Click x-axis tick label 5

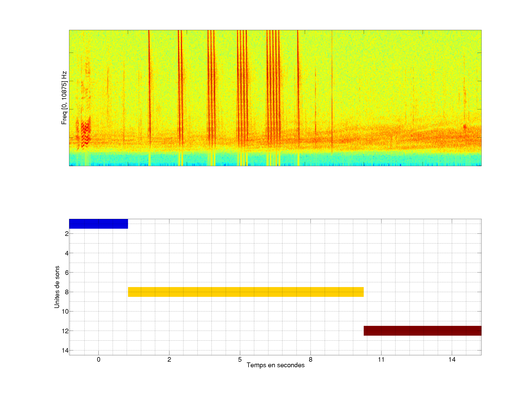point(240,359)
